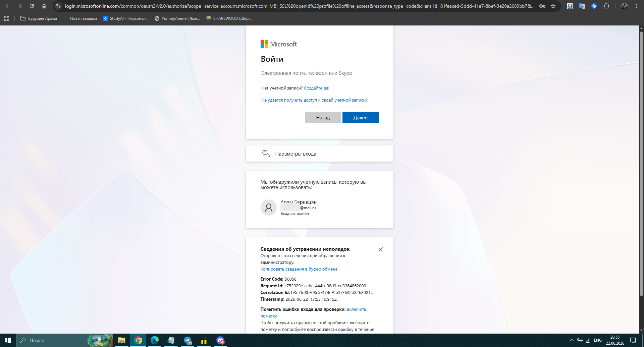644x347 pixels.
Task: Open Telegram from the taskbar
Action: click(x=187, y=340)
